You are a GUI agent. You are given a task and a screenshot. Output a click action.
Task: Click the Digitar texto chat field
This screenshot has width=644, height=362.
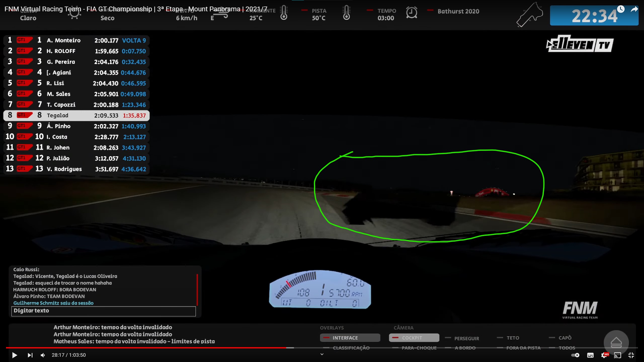pyautogui.click(x=103, y=311)
